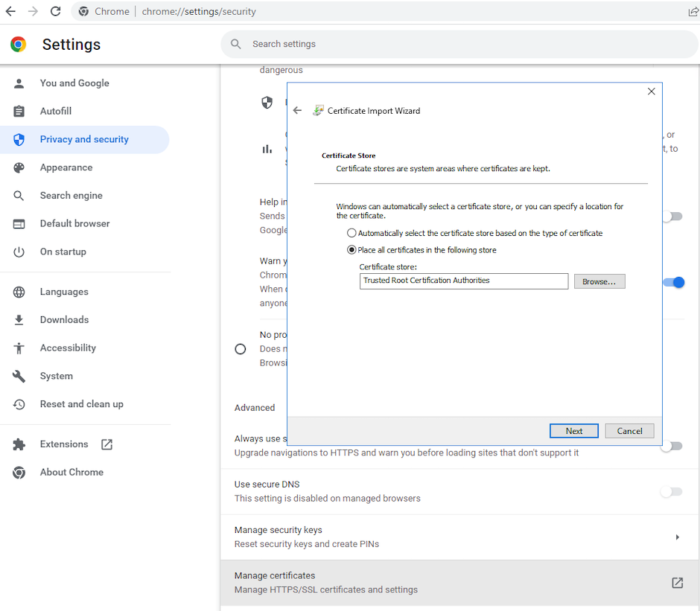Toggle the Help improve security switch off state
Screen dimensions: 700x611
[672, 217]
